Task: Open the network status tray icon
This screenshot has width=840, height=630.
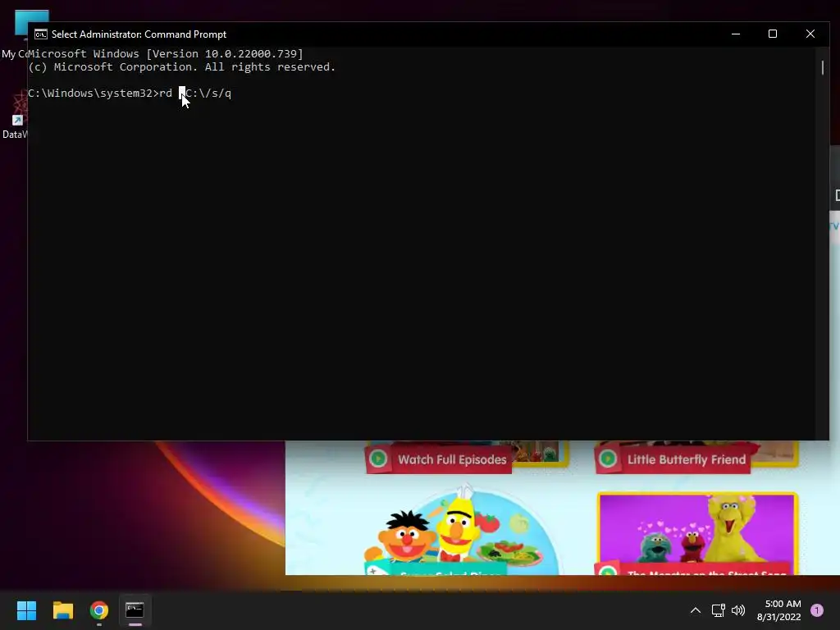Action: 718,610
